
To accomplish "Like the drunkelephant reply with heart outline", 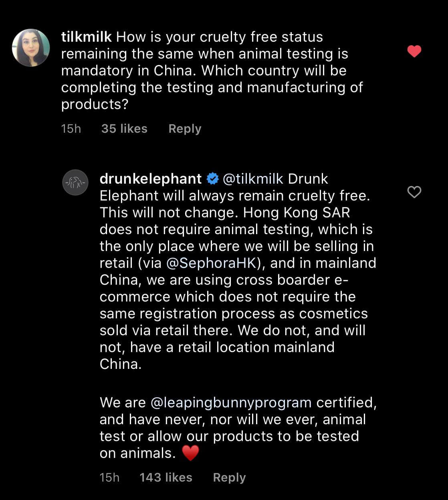I will [414, 192].
